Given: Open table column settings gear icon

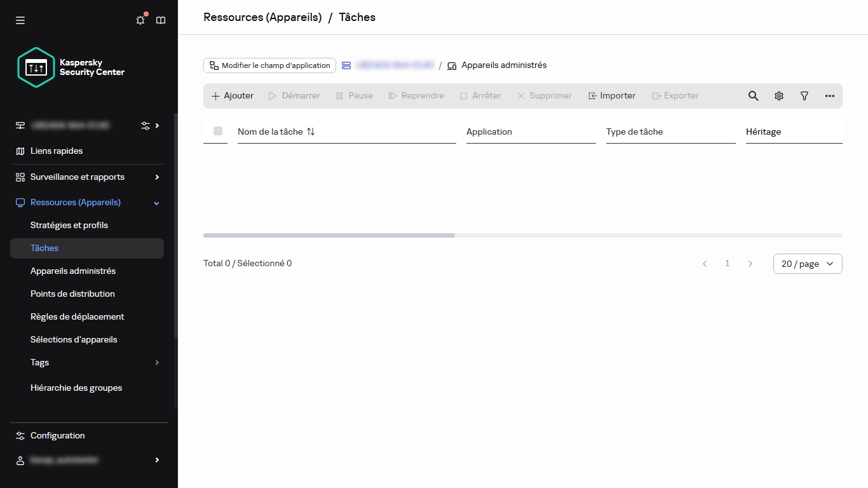Looking at the screenshot, I should [779, 96].
